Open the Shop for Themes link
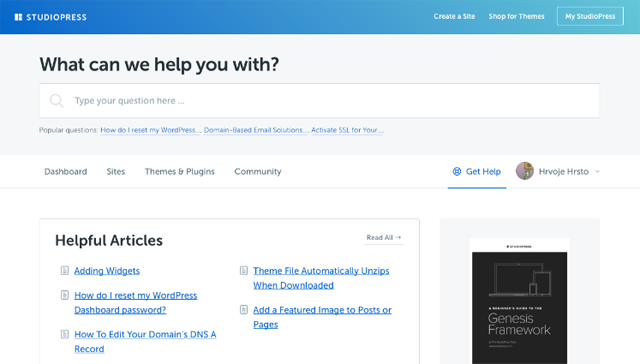The image size is (640, 364). [516, 16]
